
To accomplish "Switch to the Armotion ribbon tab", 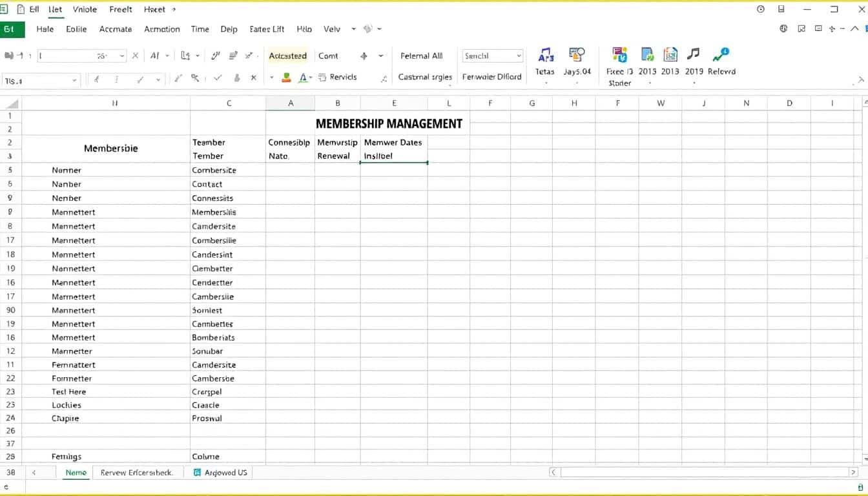I will pos(162,29).
